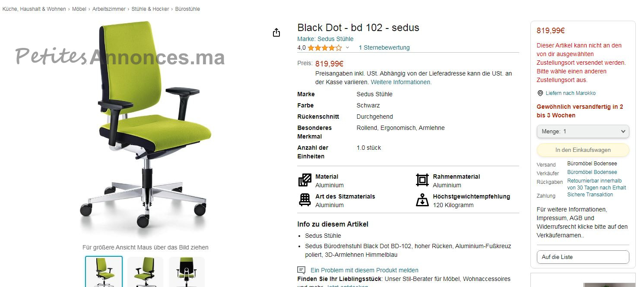Click the Rahmenmaterial frame icon
Image resolution: width=644 pixels, height=287 pixels.
[422, 180]
